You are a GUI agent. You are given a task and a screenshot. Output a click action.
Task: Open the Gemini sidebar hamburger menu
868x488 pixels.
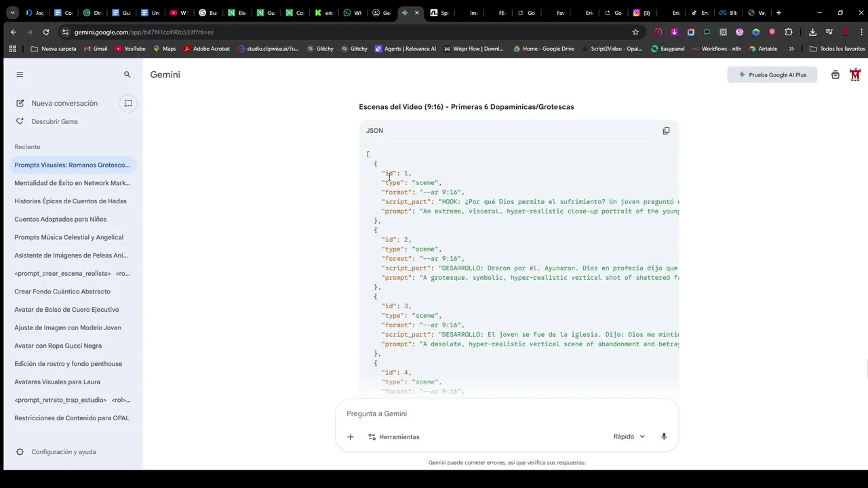[20, 75]
